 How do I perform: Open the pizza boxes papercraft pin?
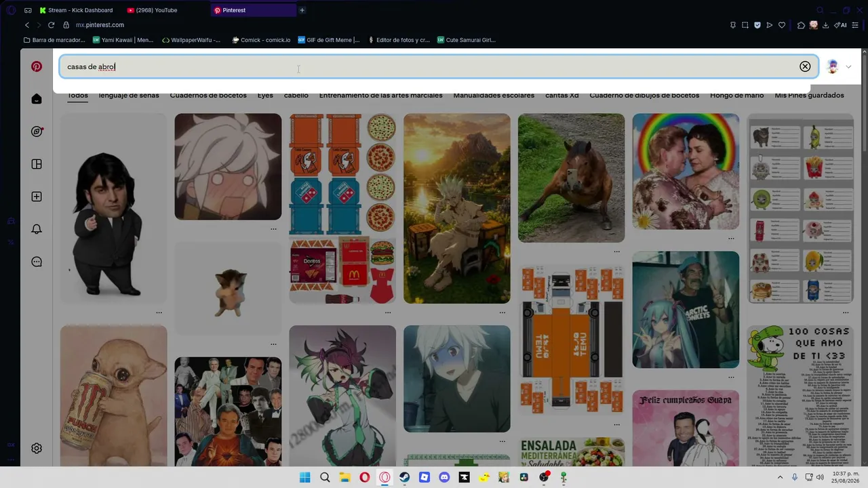pos(342,208)
